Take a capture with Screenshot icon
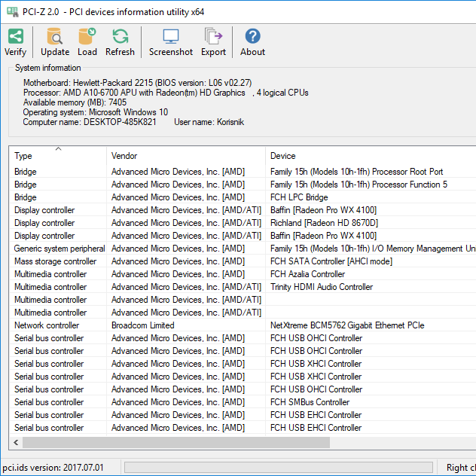 (170, 36)
